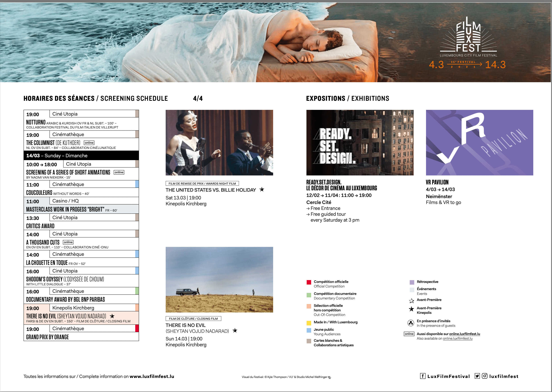Click the Instagram icon near luxfilmfest
The image size is (552, 392).
(485, 376)
